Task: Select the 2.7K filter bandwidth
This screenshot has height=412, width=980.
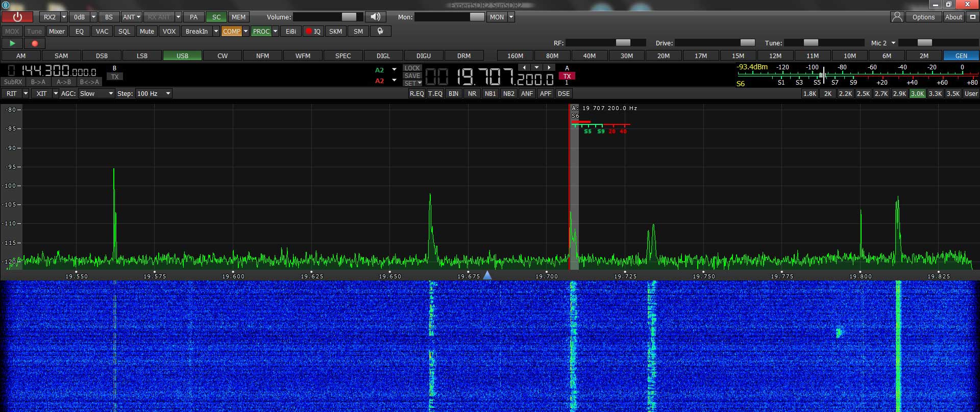Action: coord(881,93)
